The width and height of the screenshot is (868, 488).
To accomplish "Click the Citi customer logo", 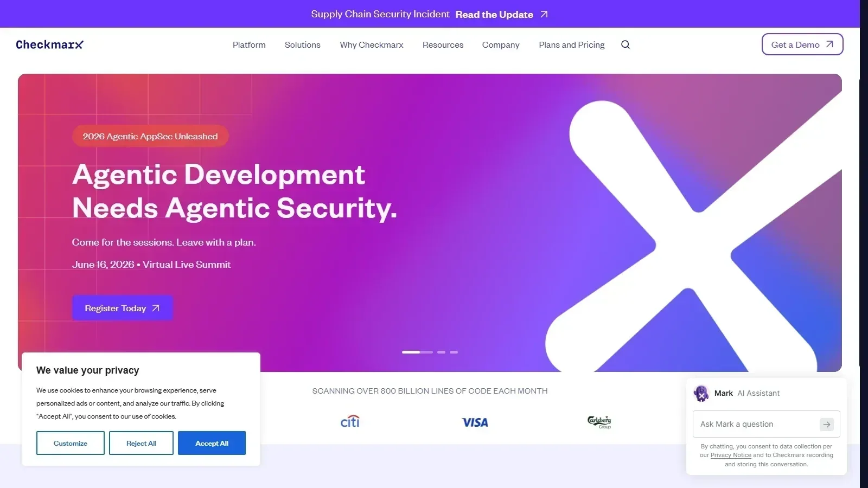I will point(350,421).
